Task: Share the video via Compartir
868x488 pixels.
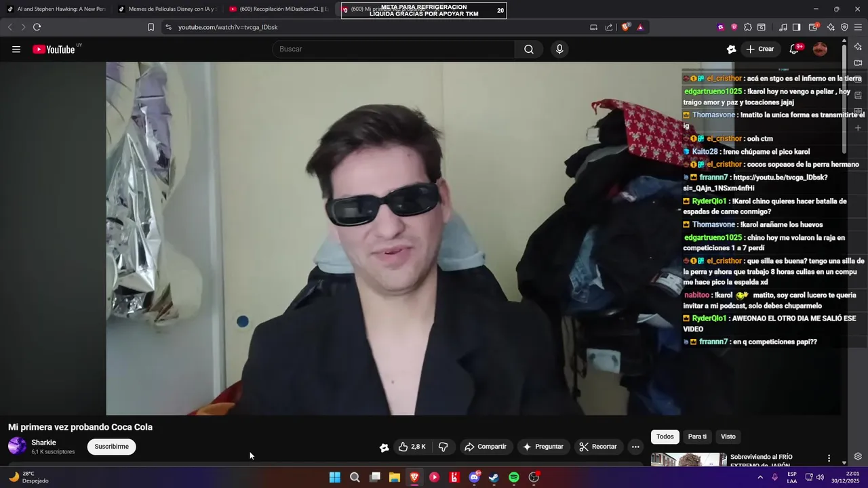Action: pyautogui.click(x=486, y=447)
